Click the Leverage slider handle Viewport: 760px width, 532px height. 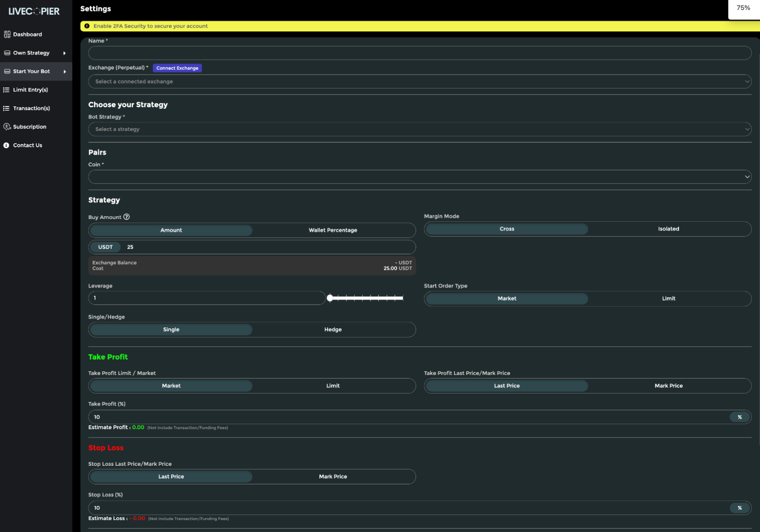pos(330,298)
